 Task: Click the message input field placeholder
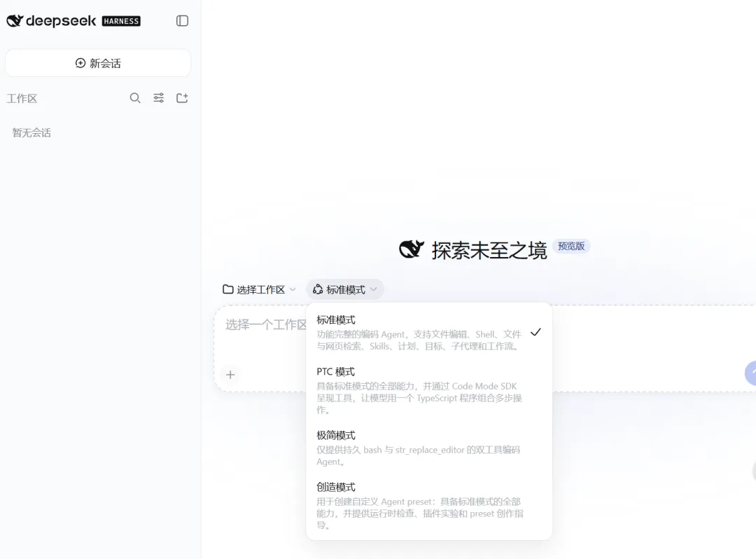click(266, 324)
